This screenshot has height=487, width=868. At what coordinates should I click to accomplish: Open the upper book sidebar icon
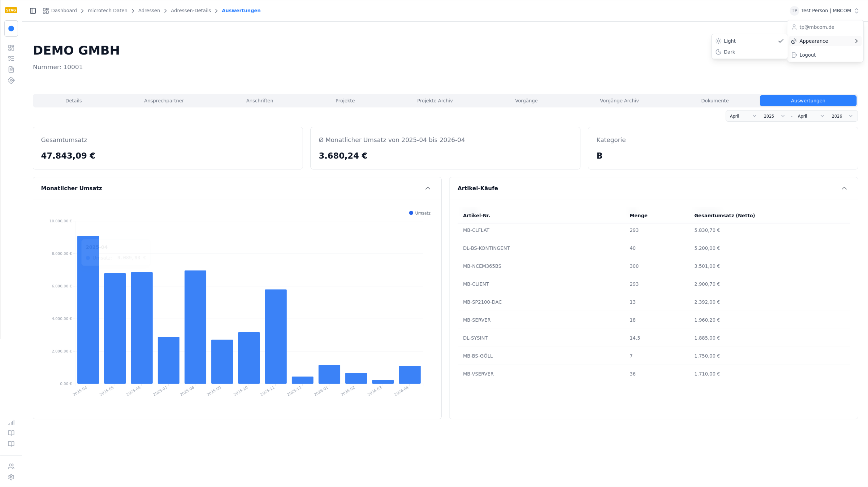point(11,433)
